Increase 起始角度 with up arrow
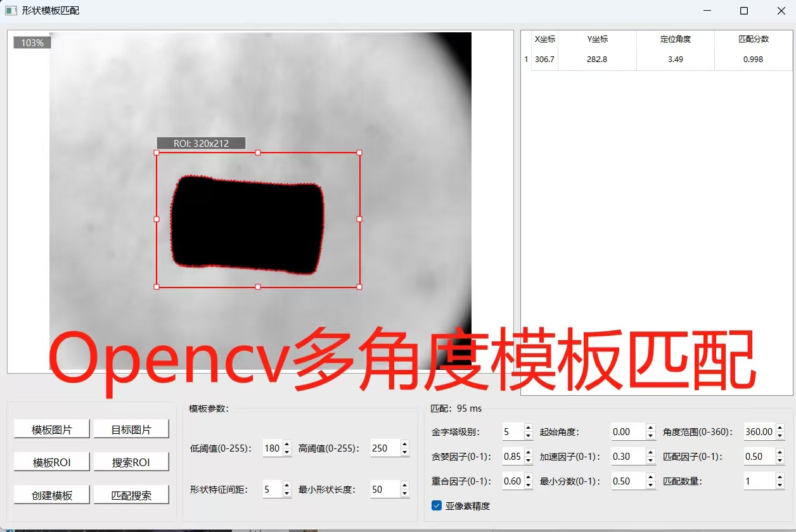 [650, 427]
